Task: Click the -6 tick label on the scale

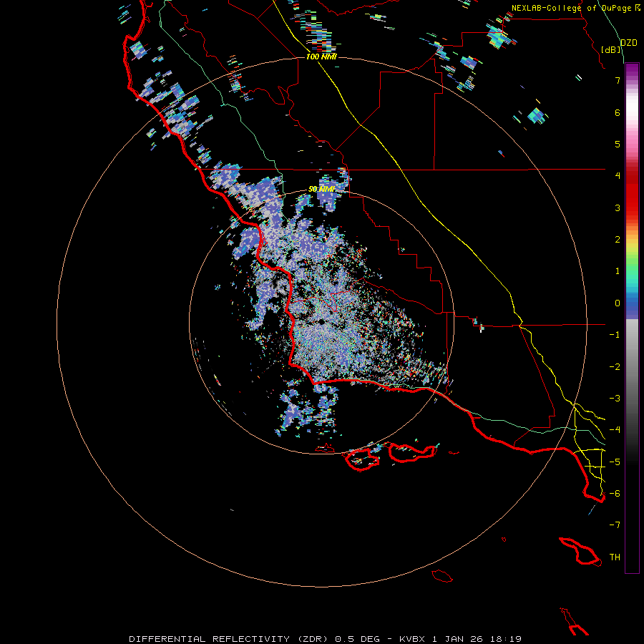Action: click(x=615, y=494)
